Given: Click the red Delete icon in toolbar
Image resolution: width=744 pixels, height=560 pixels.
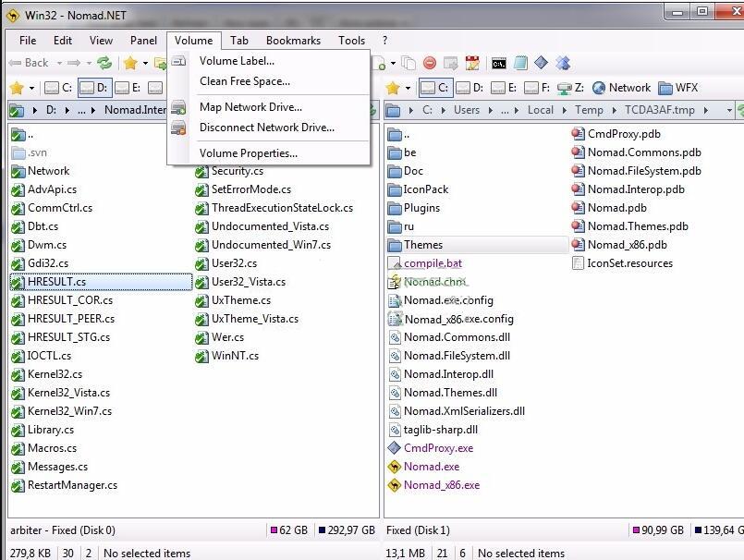Looking at the screenshot, I should click(x=430, y=63).
